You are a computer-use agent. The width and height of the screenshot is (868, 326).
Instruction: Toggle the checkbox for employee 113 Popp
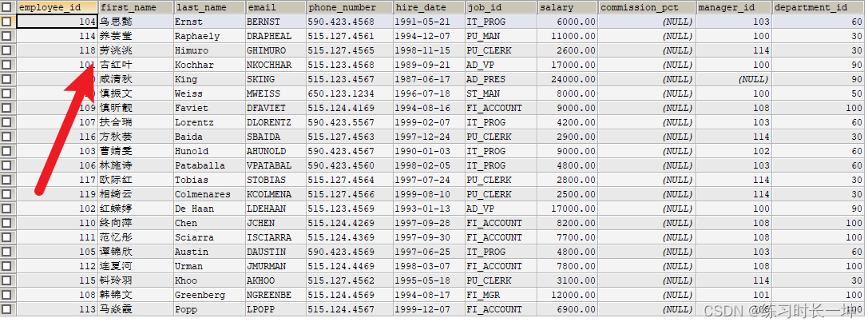pyautogui.click(x=6, y=309)
